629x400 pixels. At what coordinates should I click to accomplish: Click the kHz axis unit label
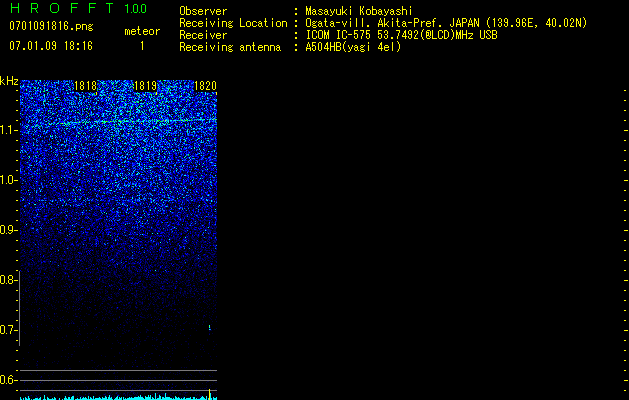pyautogui.click(x=9, y=81)
